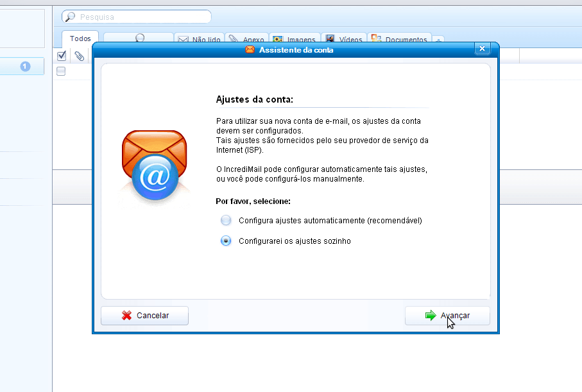Click the Avançar button
The width and height of the screenshot is (582, 392).
click(x=447, y=316)
